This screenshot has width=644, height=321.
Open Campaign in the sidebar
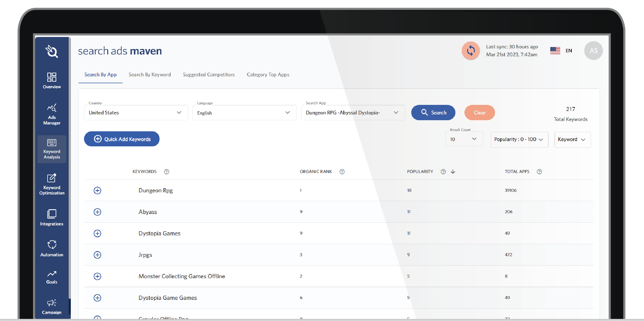pyautogui.click(x=52, y=307)
